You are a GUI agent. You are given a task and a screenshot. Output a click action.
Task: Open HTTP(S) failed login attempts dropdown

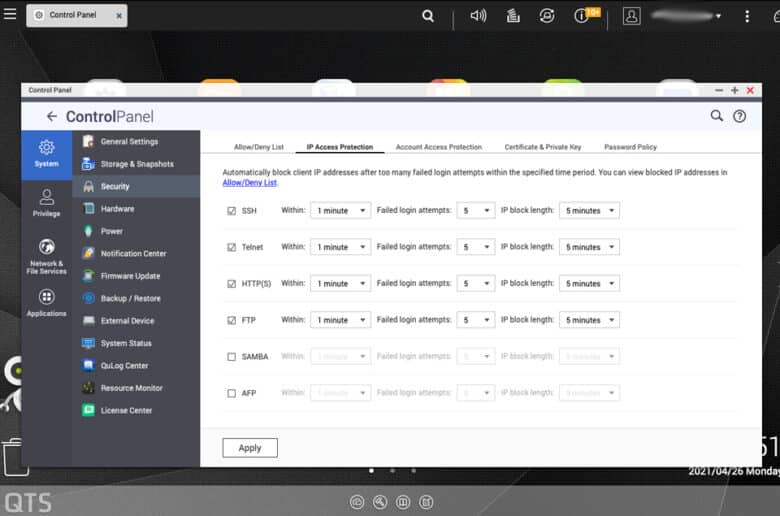pyautogui.click(x=476, y=284)
